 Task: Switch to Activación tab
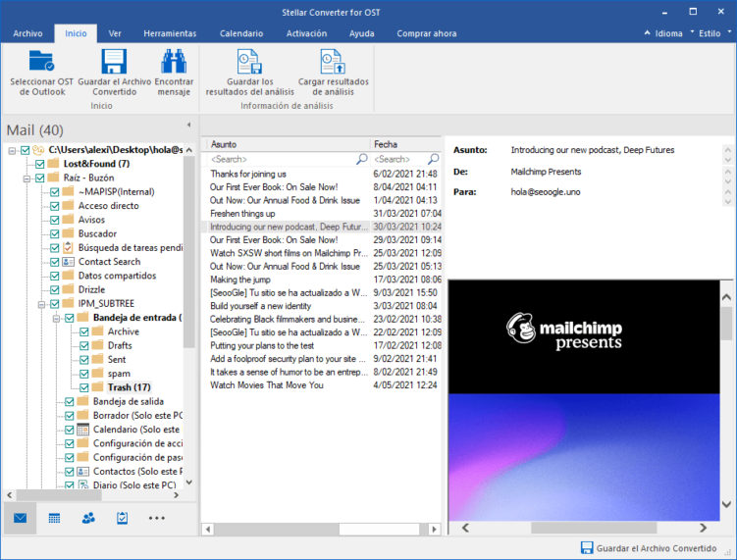[x=306, y=33]
